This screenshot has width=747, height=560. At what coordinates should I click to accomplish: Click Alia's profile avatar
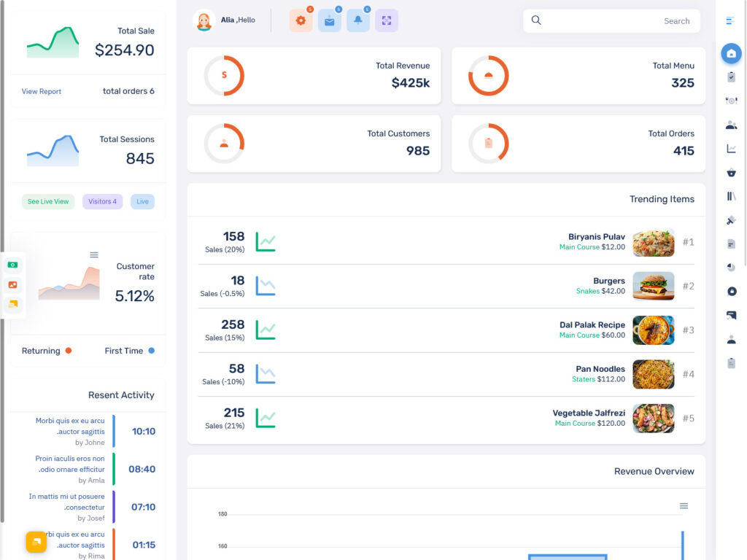[x=204, y=20]
